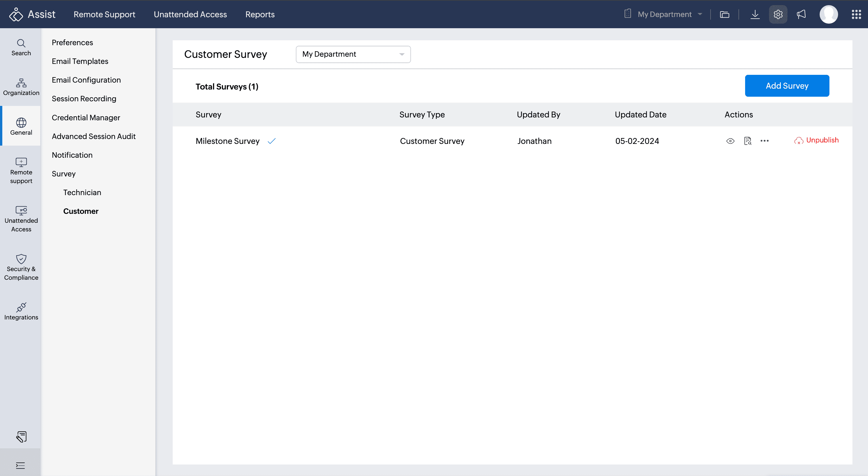Collapse the sidebar using bottom menu toggle
This screenshot has width=868, height=476.
(20, 465)
